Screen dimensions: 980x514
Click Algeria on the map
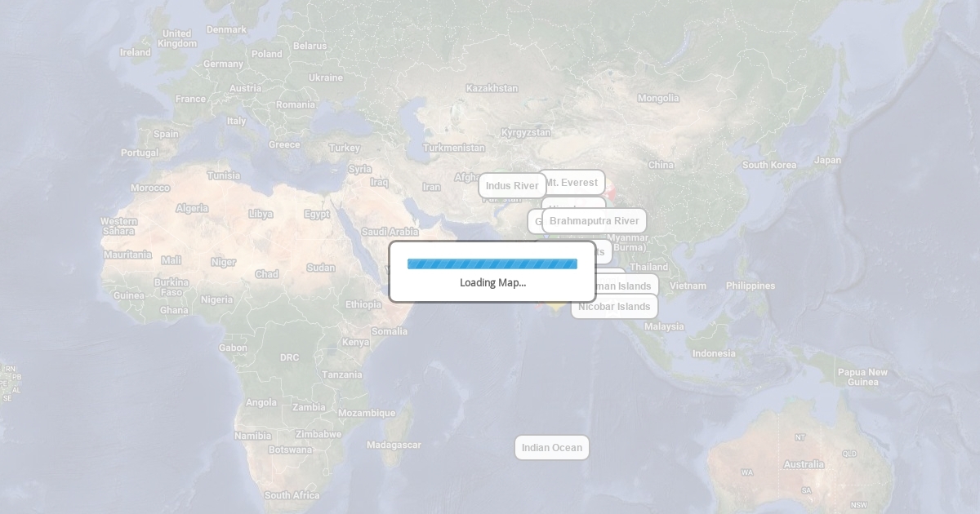pos(192,208)
